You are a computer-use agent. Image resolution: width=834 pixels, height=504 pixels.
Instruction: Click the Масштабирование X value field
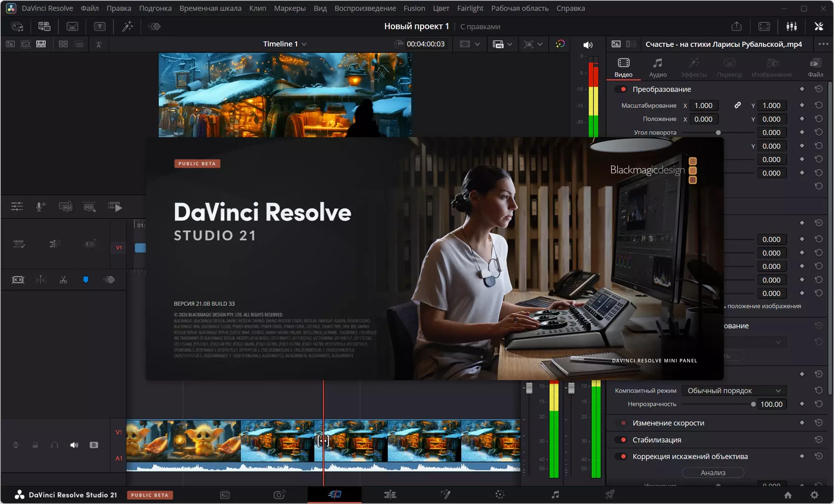point(703,105)
